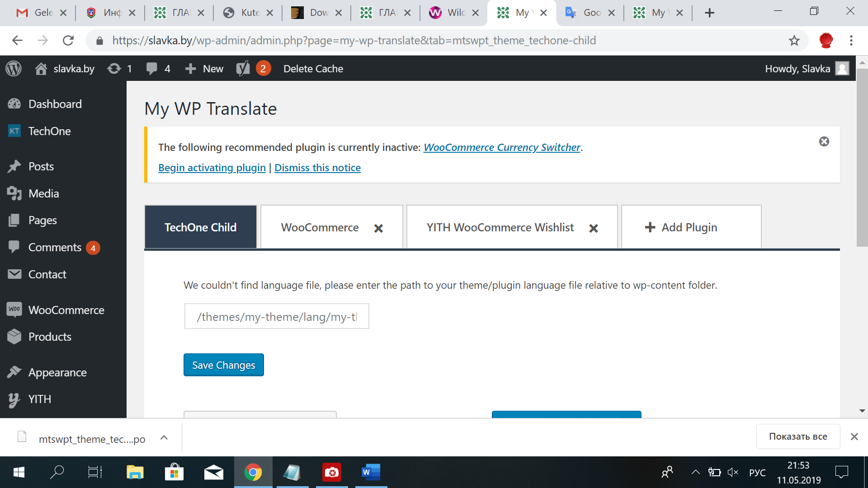Expand the download item options chevron
868x488 pixels.
coord(164,438)
